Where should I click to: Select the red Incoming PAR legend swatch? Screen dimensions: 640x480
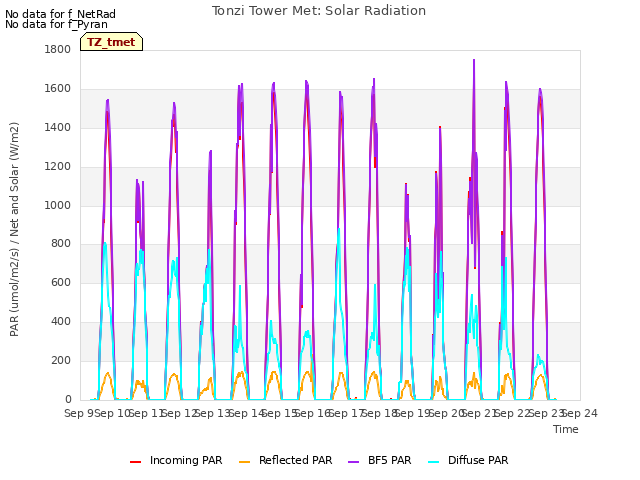click(136, 462)
